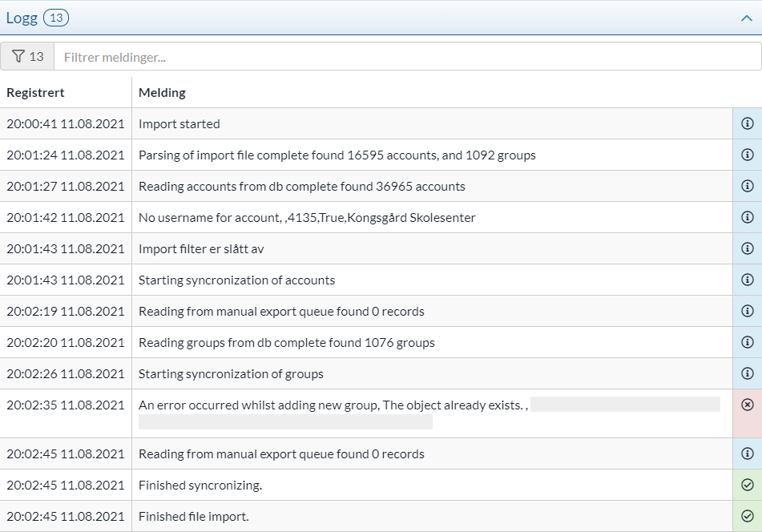
Task: Click info icon for 'Parsing of import file' row
Action: [x=747, y=155]
